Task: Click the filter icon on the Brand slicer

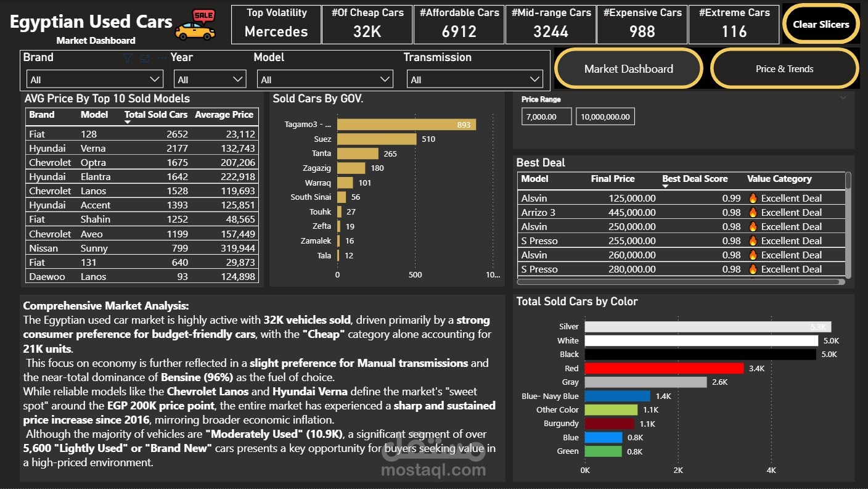Action: click(128, 57)
